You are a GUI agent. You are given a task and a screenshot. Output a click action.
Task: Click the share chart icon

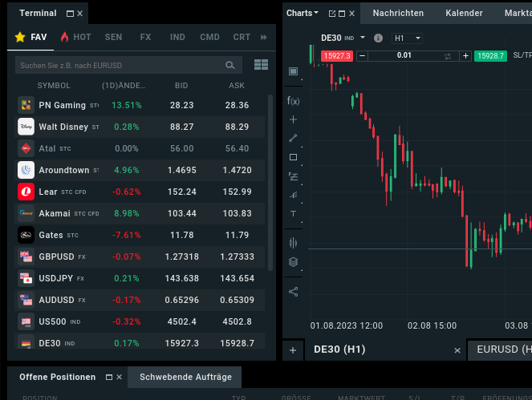293,292
